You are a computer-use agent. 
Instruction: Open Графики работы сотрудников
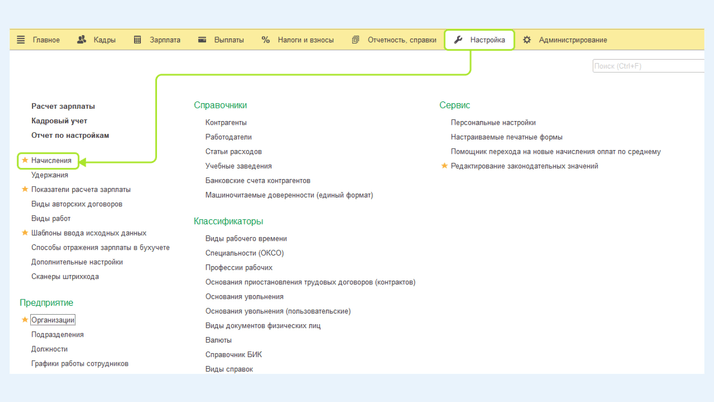tap(80, 364)
